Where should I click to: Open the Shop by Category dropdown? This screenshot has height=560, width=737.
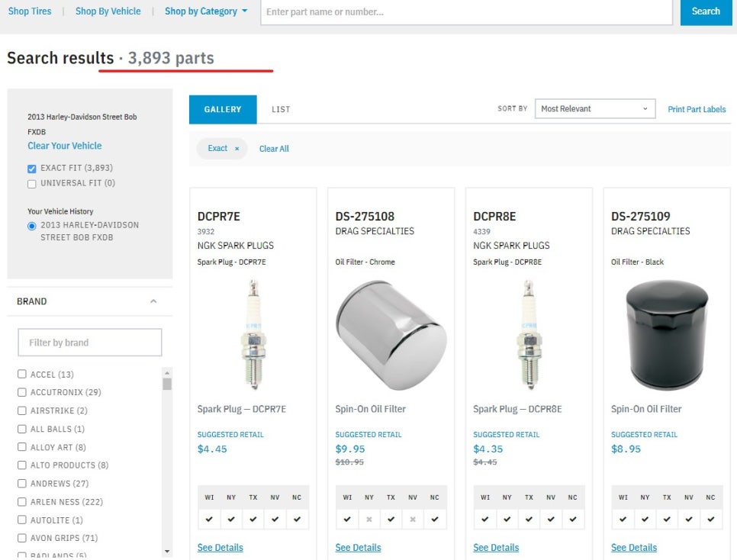point(206,11)
